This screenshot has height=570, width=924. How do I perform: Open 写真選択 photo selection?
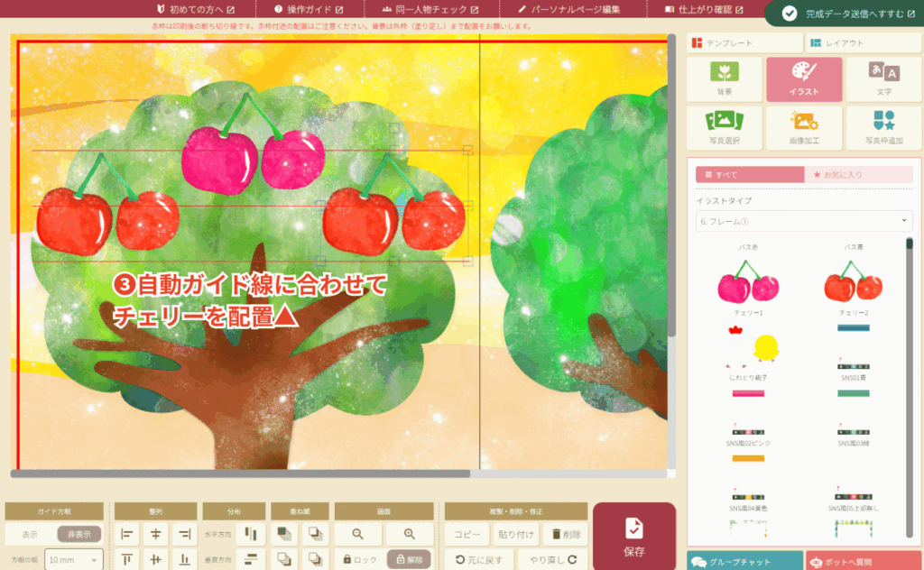click(x=725, y=128)
